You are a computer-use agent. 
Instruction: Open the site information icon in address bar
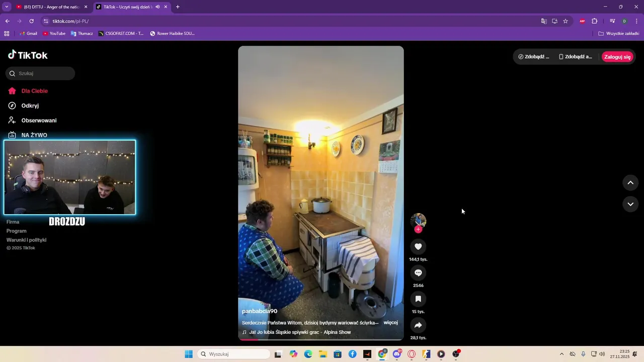(x=45, y=21)
